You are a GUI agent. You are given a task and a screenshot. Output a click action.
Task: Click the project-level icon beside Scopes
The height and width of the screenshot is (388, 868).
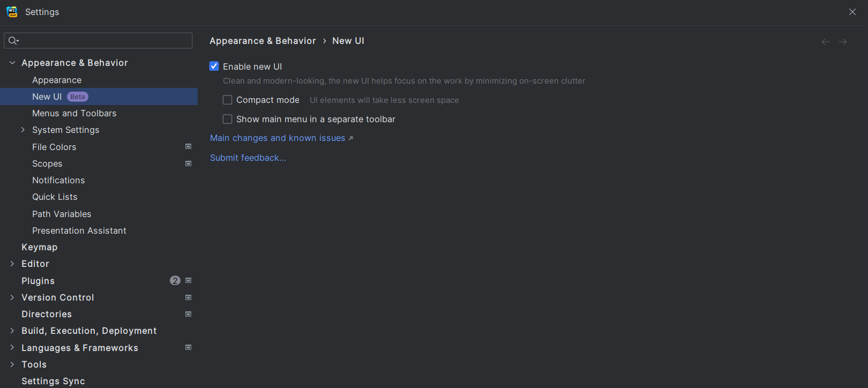coord(188,163)
